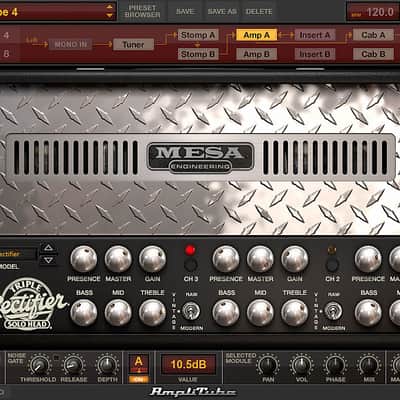Click the Bass knob right of CH 2 switch
Image resolution: width=400 pixels, height=400 pixels.
tap(368, 313)
